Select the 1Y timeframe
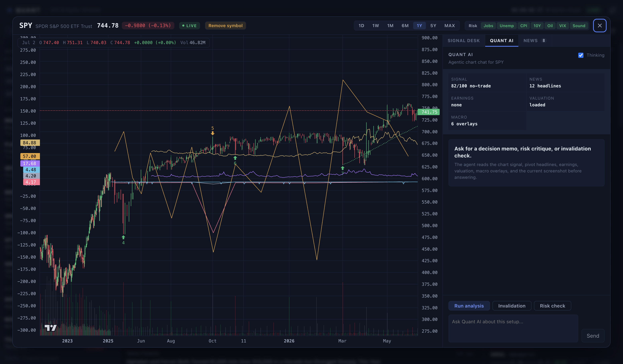 pos(419,26)
